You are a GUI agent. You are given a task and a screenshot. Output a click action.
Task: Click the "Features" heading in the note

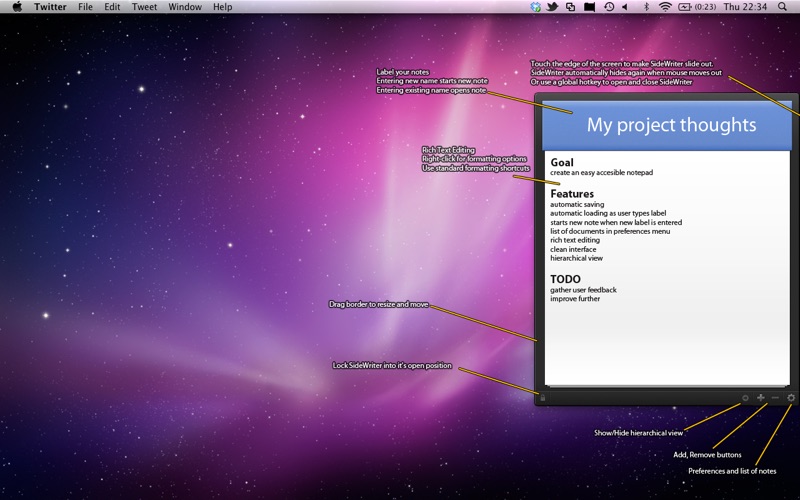tap(572, 193)
